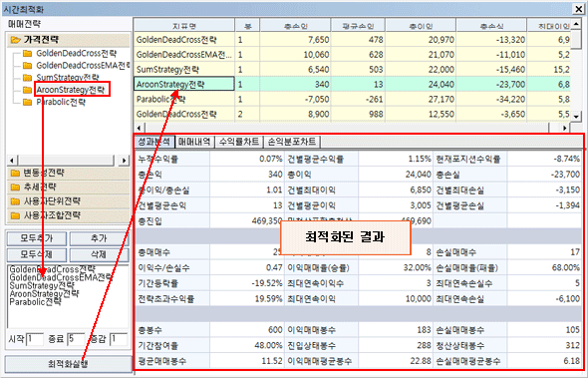Select the Parabolic전략 row in results table
This screenshot has width=588, height=378.
tap(353, 99)
